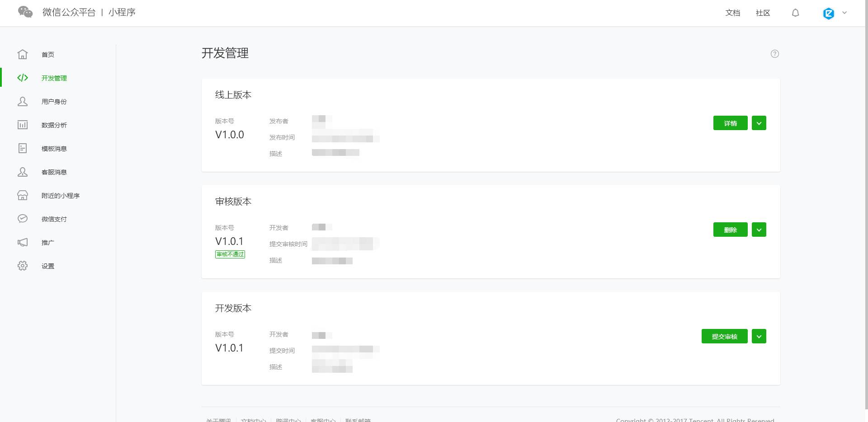Open 数据分析 analytics chart icon

23,125
